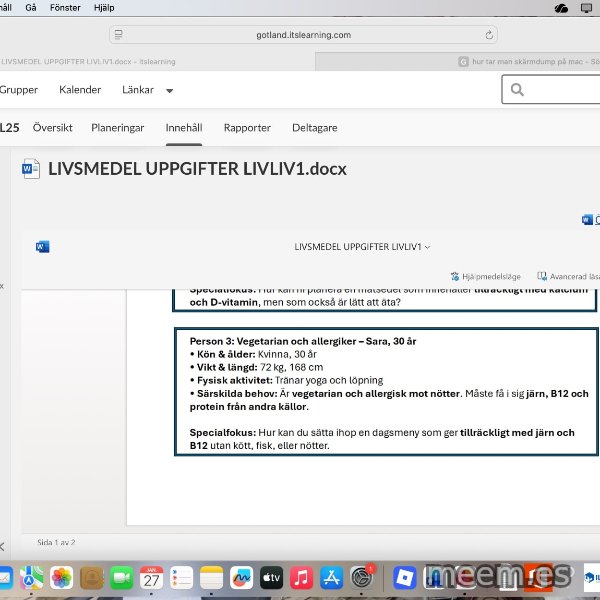
Task: Open Photos from the dock
Action: coord(61,577)
